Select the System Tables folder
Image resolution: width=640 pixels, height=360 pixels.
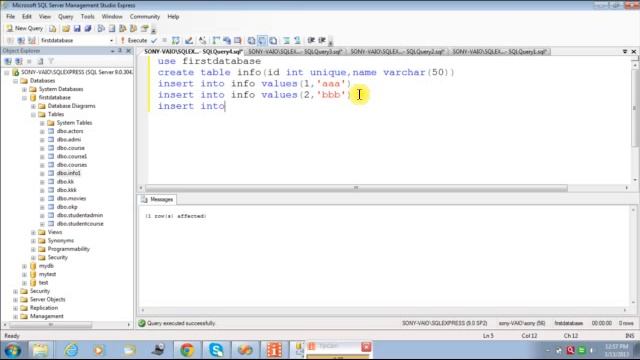74,123
